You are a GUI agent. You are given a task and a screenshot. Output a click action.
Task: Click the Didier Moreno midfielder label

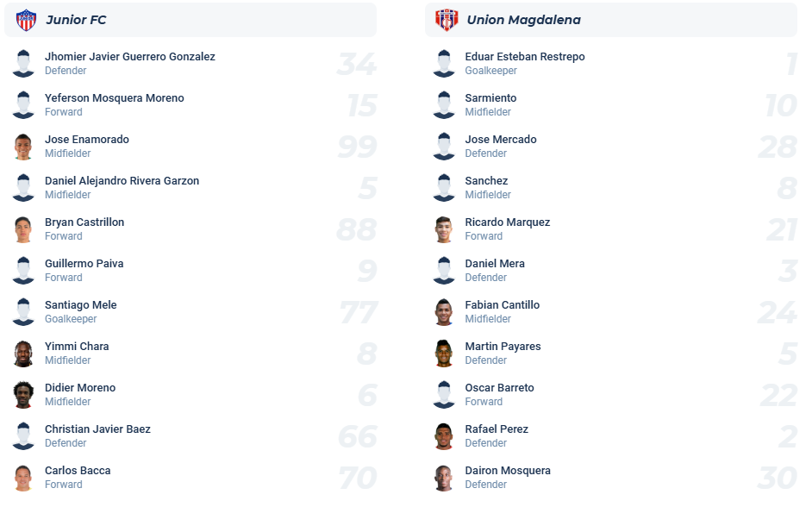67,402
